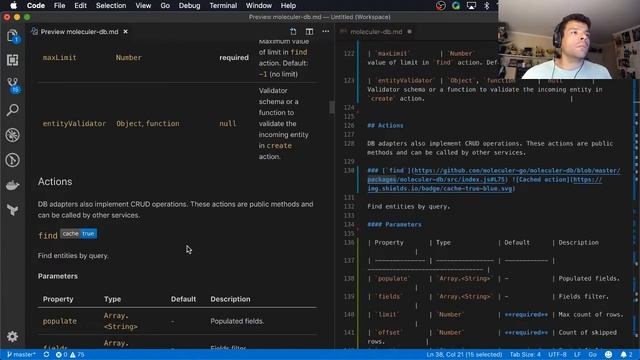
Task: Click line number 128 in editor gutter
Action: coord(349,144)
